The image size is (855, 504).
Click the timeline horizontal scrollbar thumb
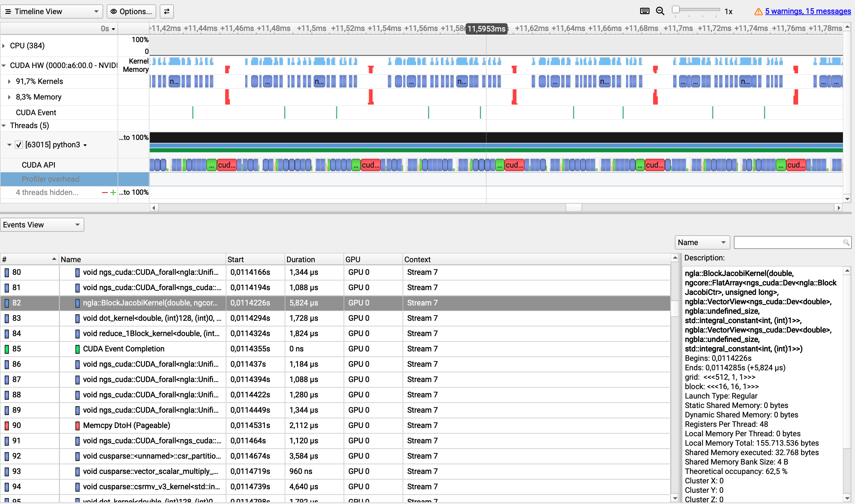click(574, 207)
